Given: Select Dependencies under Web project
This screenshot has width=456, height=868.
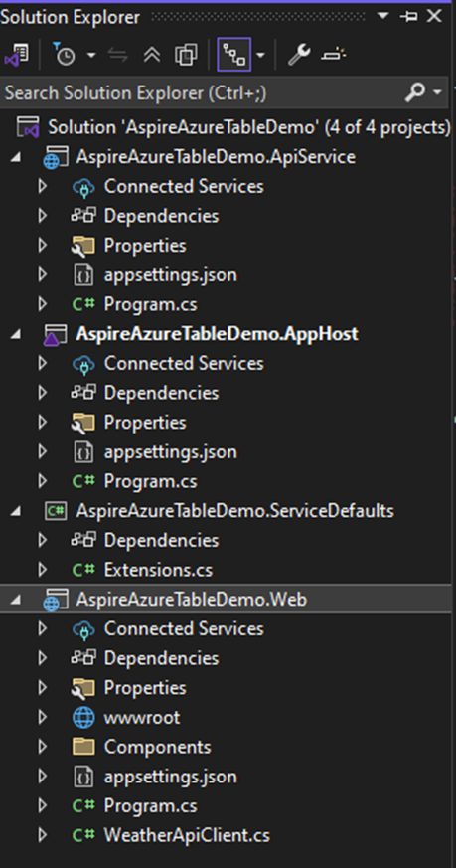Looking at the screenshot, I should click(161, 659).
